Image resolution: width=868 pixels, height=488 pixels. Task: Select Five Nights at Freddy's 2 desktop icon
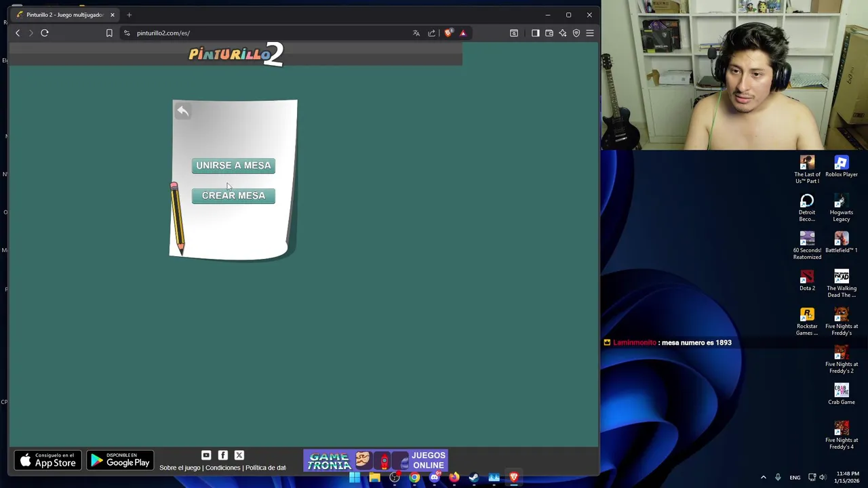[842, 359]
